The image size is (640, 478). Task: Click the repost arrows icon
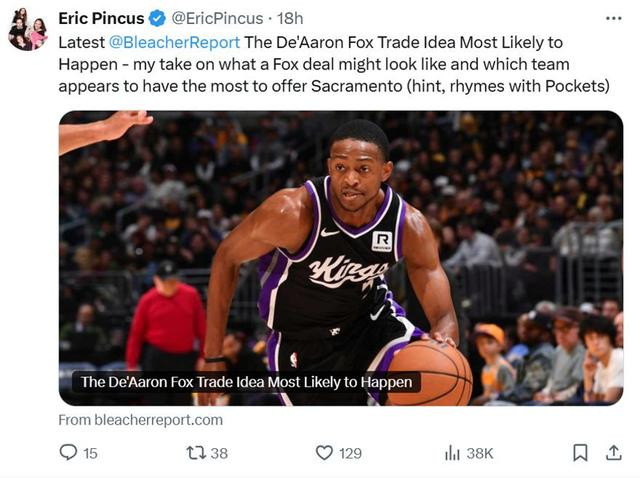(x=196, y=453)
